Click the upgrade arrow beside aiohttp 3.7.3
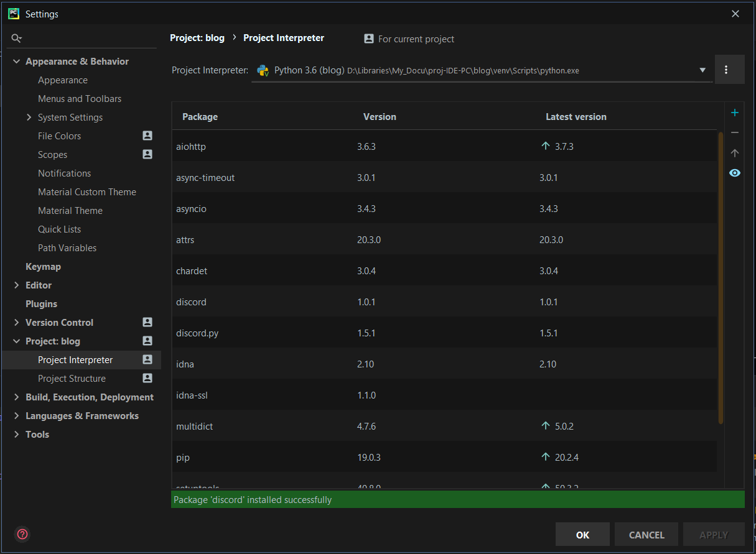Viewport: 756px width, 554px height. pyautogui.click(x=546, y=146)
